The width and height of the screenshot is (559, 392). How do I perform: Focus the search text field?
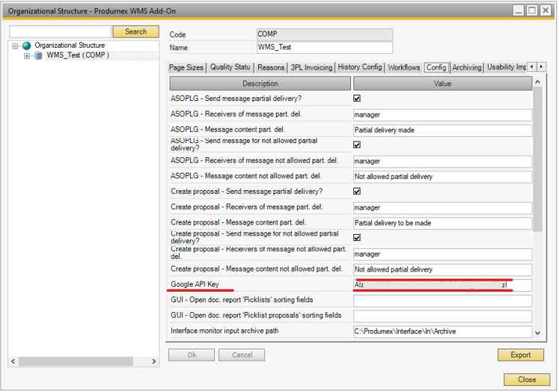click(x=61, y=31)
